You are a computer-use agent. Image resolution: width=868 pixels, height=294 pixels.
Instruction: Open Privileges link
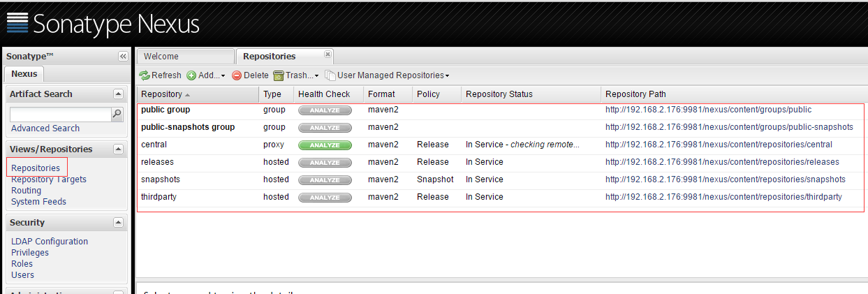point(30,252)
